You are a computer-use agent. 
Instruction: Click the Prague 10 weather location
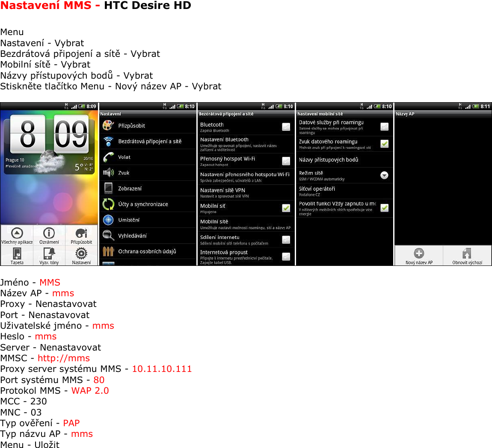15,160
